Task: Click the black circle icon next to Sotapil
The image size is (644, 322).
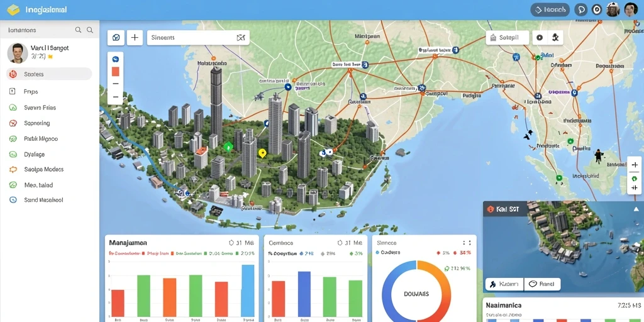Action: [x=540, y=37]
